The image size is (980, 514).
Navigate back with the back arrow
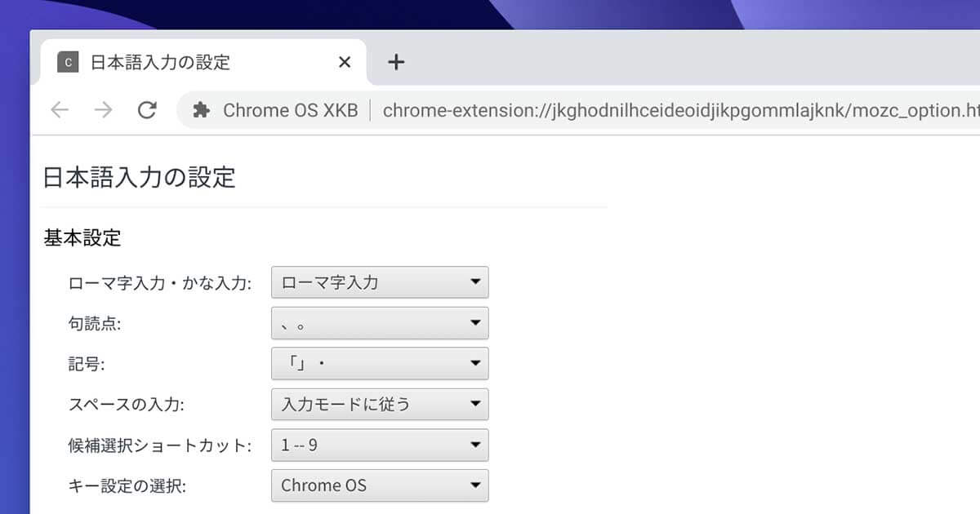(x=59, y=110)
